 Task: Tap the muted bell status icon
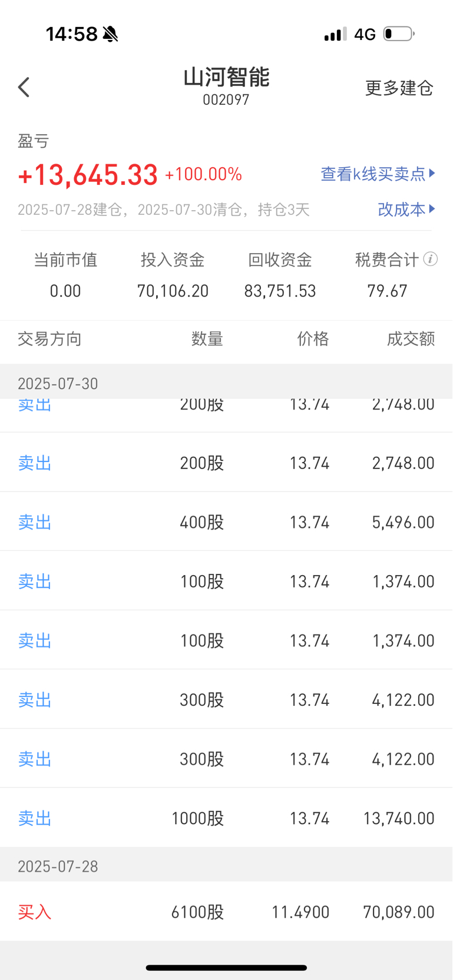click(110, 34)
